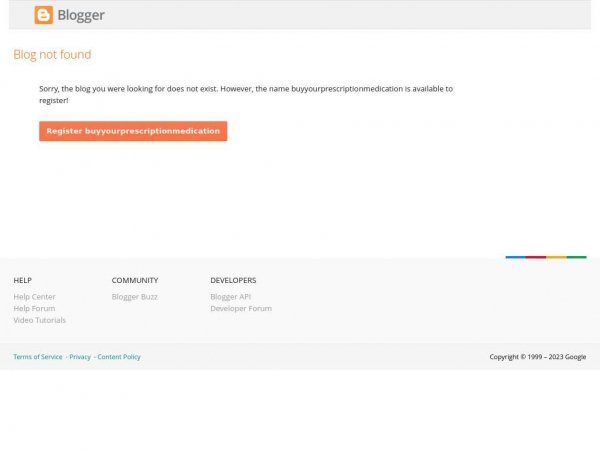
Task: Click the COMMUNITY footer heading
Action: [135, 280]
